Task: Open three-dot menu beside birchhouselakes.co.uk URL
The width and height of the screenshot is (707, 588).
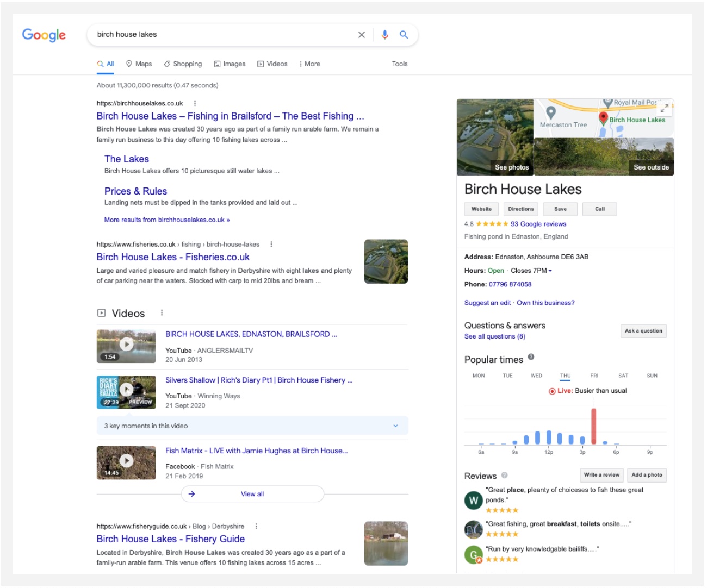Action: pos(195,103)
